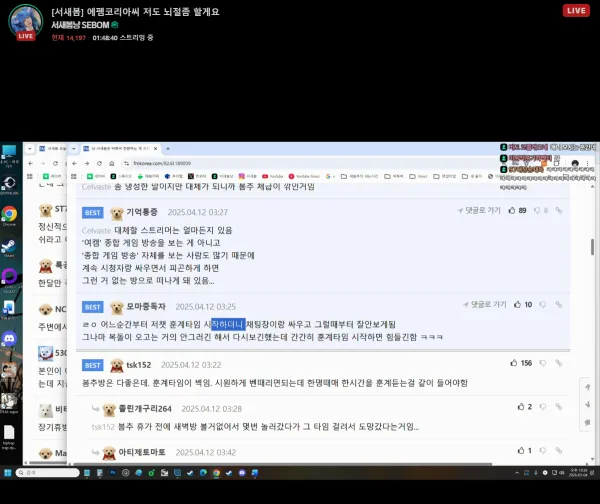Copy link icon on tsk152 comment

559,363
